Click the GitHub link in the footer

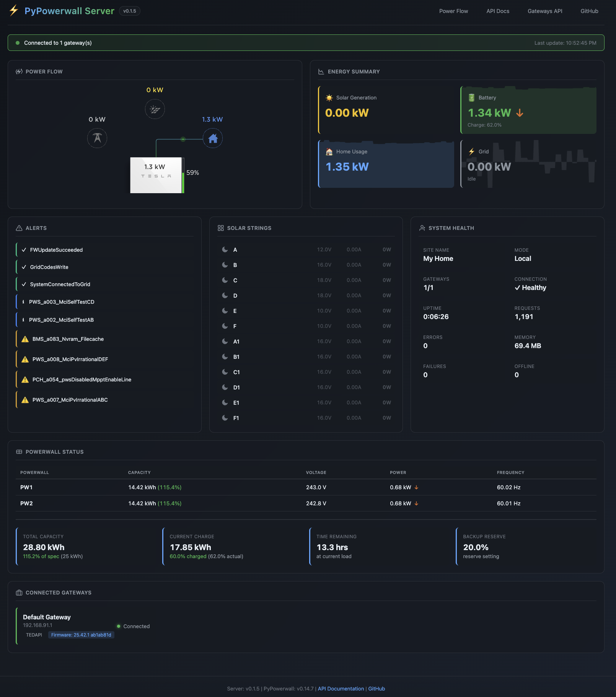tap(376, 689)
